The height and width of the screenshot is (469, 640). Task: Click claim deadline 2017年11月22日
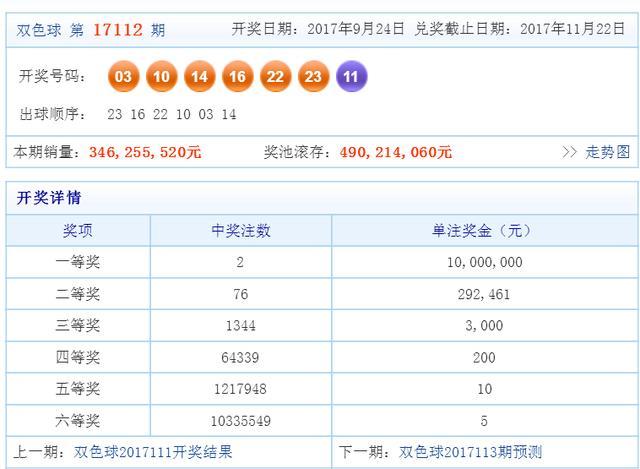coord(572,29)
